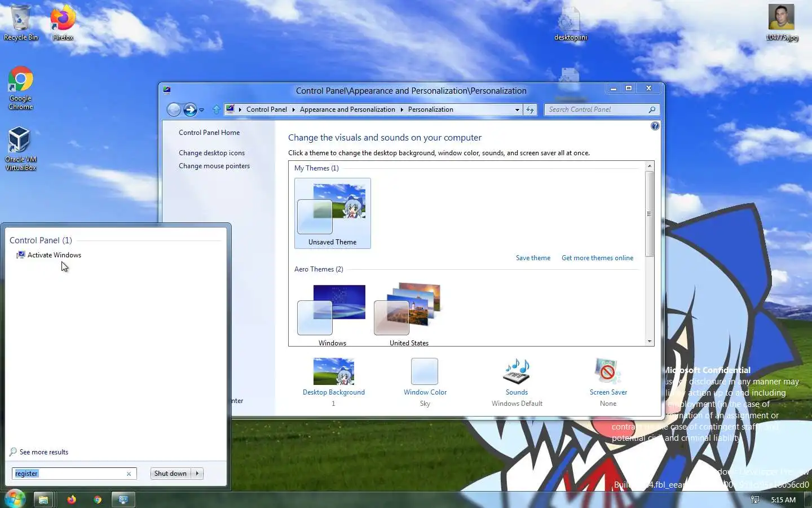
Task: Click Save theme link
Action: (x=533, y=258)
